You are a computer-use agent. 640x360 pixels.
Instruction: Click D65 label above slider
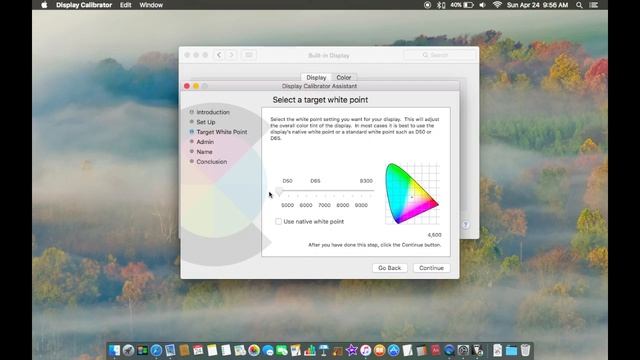[x=315, y=181]
